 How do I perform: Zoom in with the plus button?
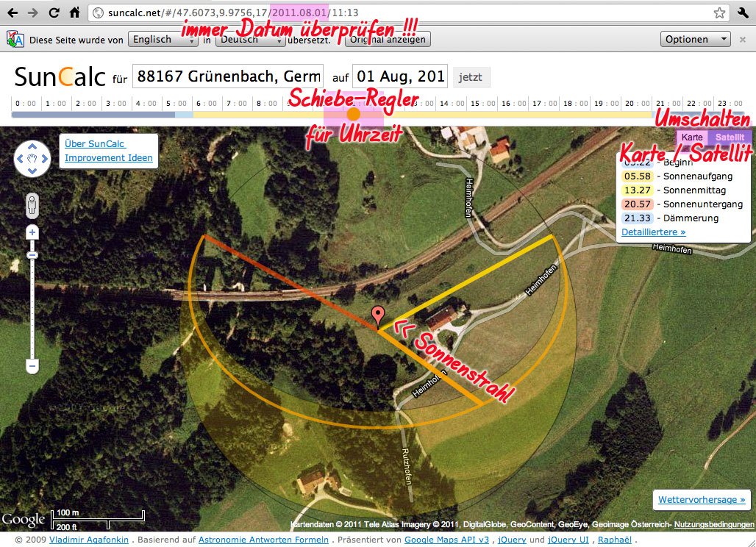(32, 233)
